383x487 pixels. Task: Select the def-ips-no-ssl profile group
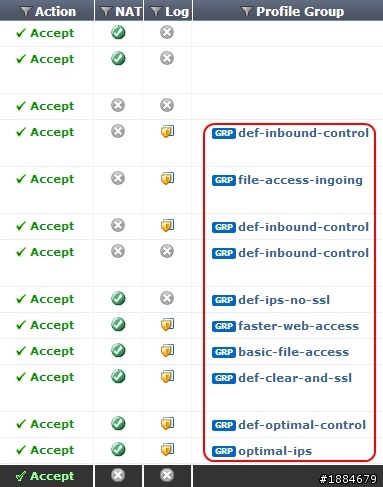(284, 300)
